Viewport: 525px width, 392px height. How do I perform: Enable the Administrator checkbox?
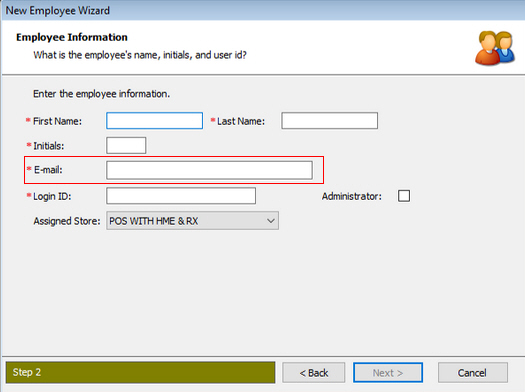coord(404,196)
